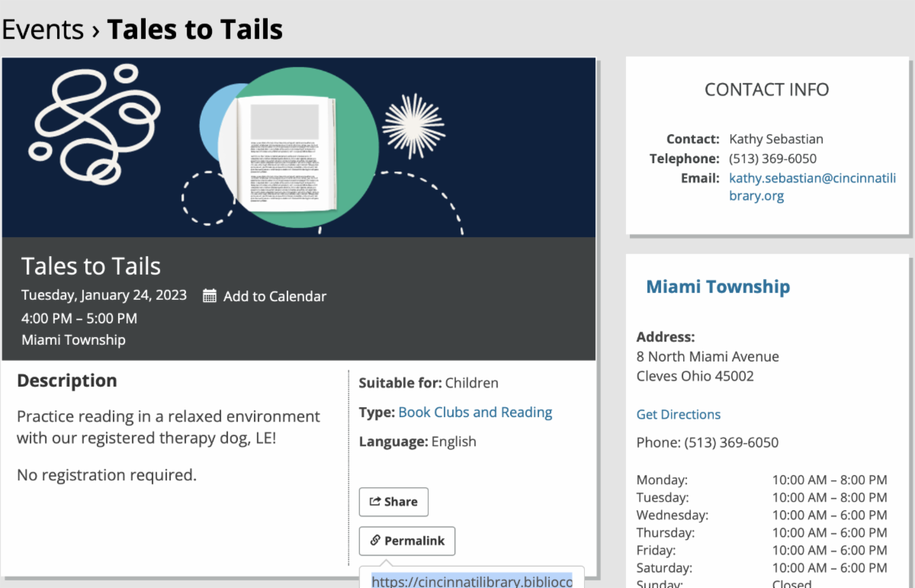Click the Permalink chain-link icon
This screenshot has height=588, width=915.
(374, 541)
